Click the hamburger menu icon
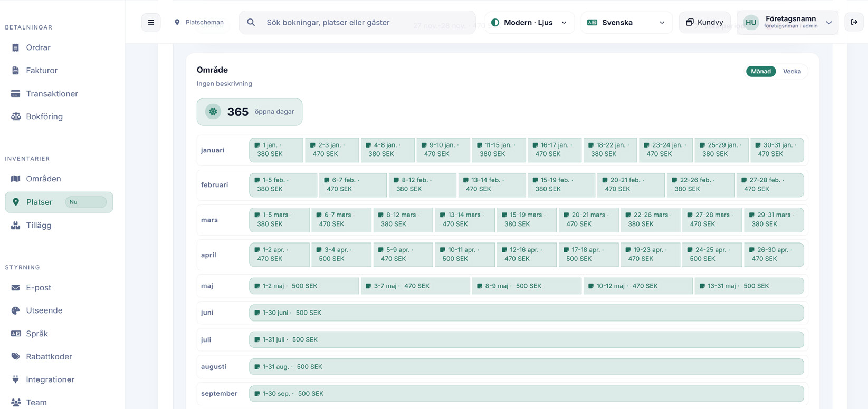This screenshot has height=409, width=868. pos(151,23)
